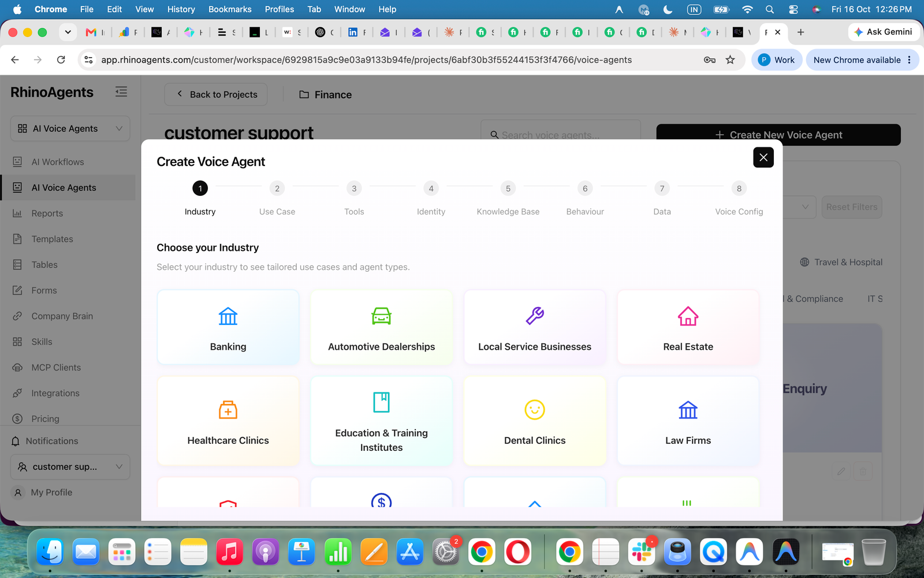Select Education & Training Institutes bookmark icon

[381, 402]
